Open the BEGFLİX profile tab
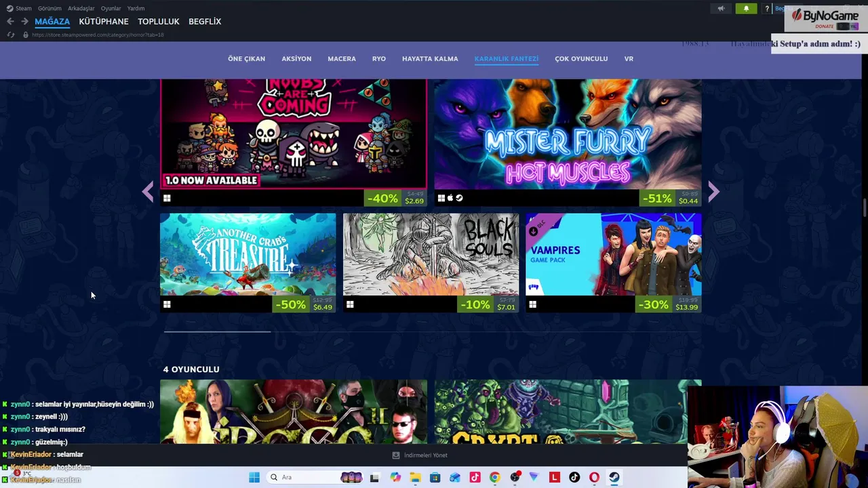 click(x=205, y=22)
